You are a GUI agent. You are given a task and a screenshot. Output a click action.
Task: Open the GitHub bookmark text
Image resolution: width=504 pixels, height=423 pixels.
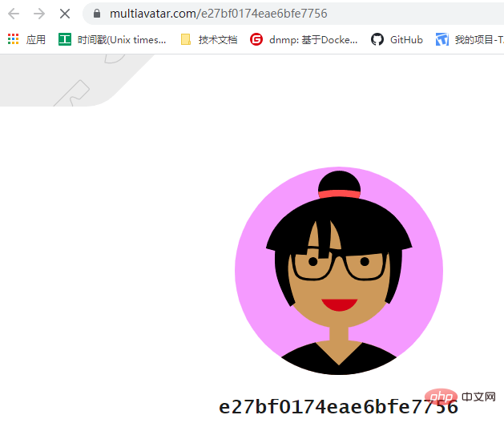406,40
